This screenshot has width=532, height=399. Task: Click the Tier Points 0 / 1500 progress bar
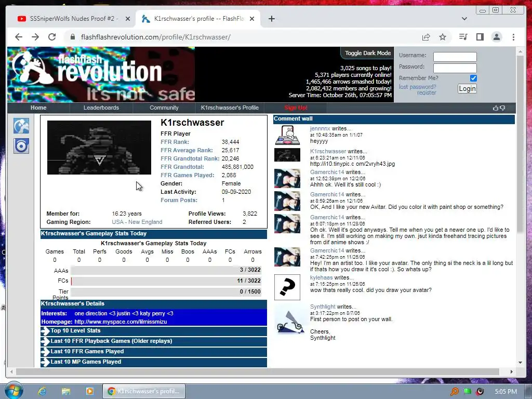[x=166, y=292]
